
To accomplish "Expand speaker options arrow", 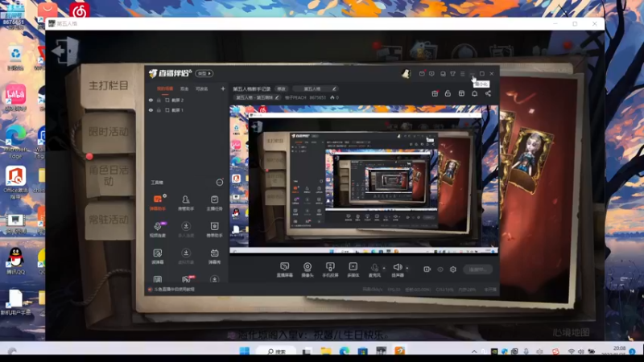I will pyautogui.click(x=407, y=268).
